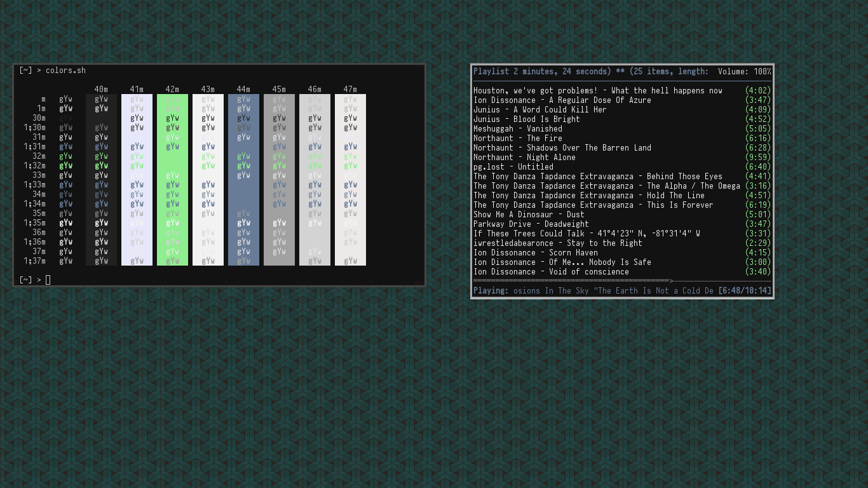Click the "1;32m" row label

pos(34,166)
